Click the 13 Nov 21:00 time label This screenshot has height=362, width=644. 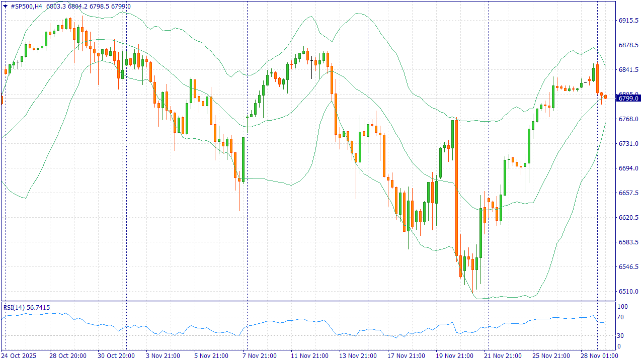358,356
